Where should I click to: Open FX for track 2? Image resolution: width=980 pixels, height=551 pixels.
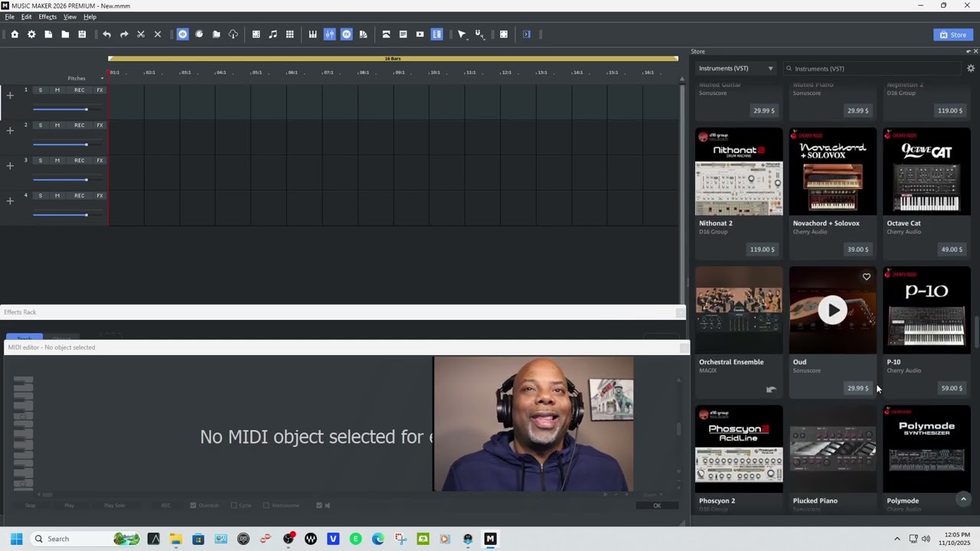coord(100,126)
